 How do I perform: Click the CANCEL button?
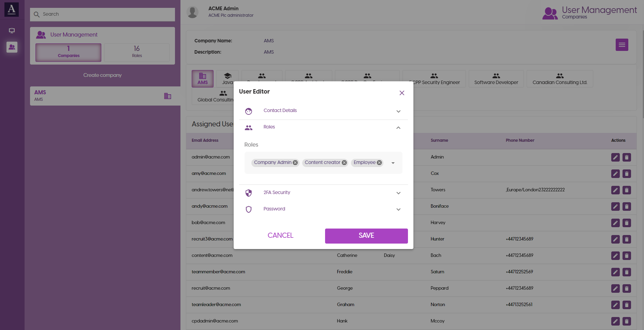coord(280,235)
